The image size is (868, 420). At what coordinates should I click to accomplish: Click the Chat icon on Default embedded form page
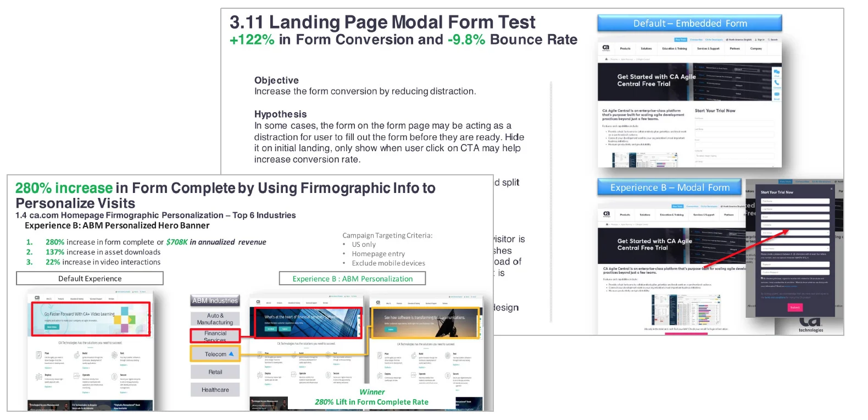pyautogui.click(x=777, y=73)
